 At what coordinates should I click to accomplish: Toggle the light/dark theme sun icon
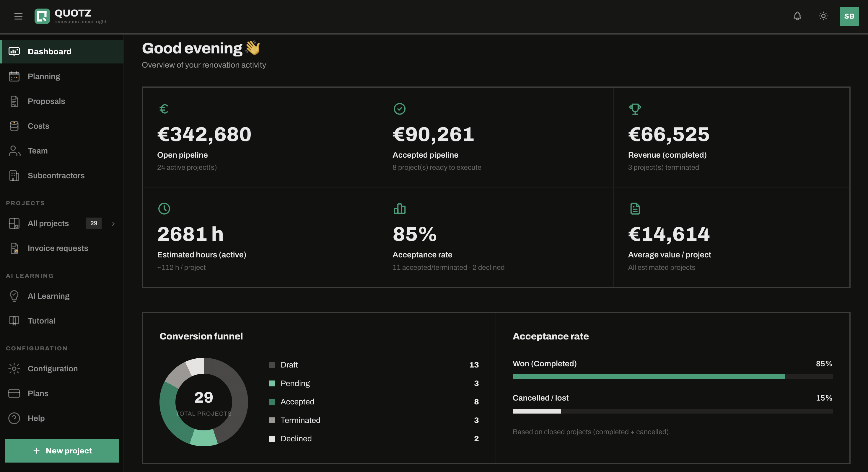coord(823,16)
